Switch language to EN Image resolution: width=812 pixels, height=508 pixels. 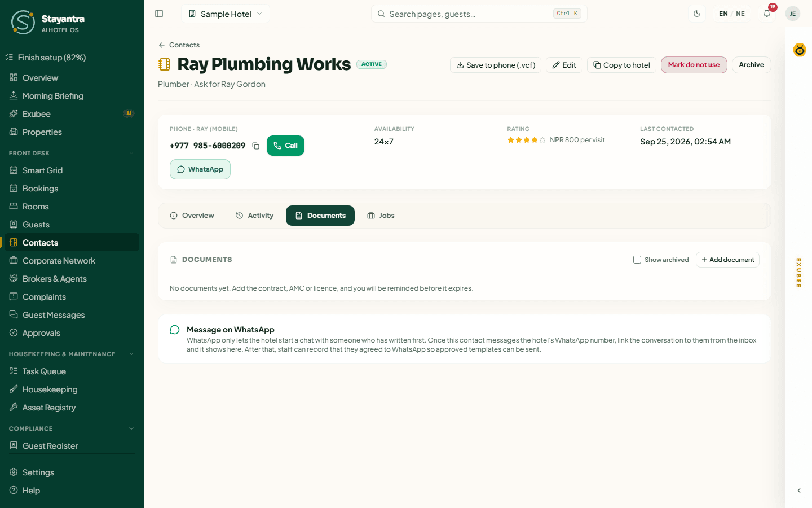tap(723, 14)
